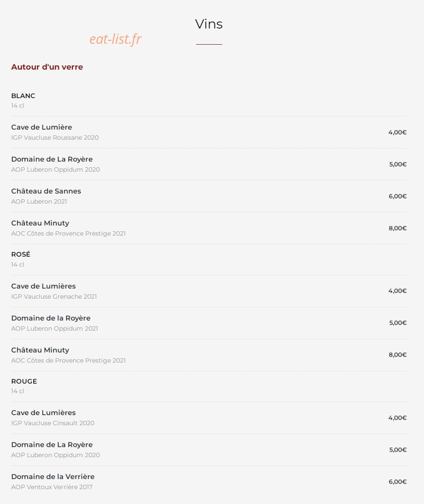Select Château Minuty in the BLANC list
The width and height of the screenshot is (424, 504).
coord(209,228)
